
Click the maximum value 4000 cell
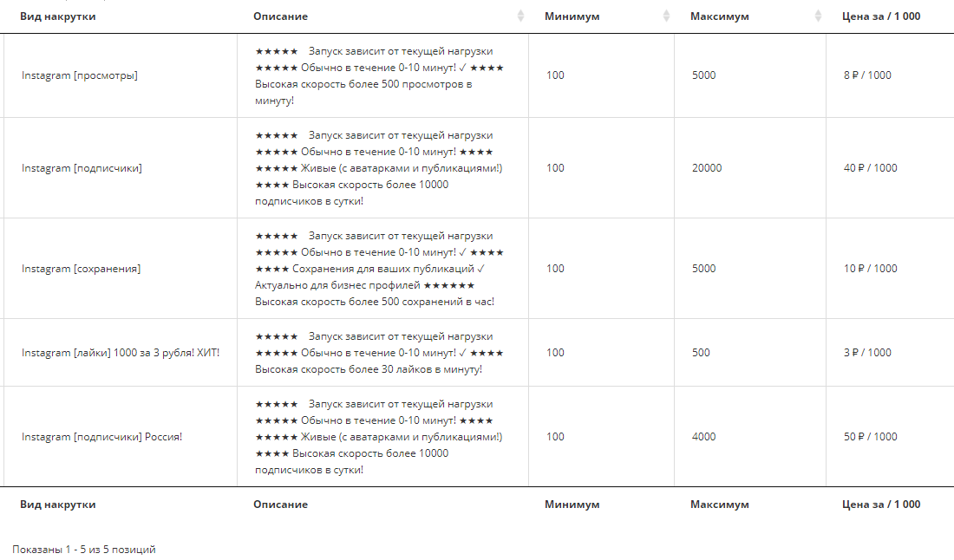click(x=704, y=437)
